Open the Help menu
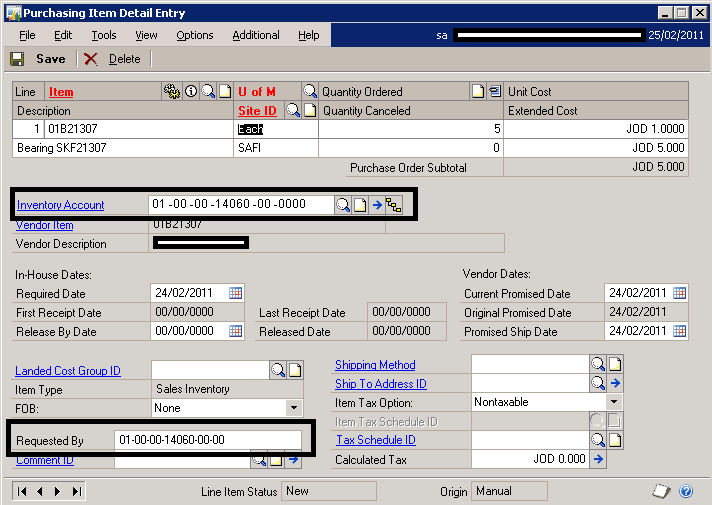Image resolution: width=712 pixels, height=505 pixels. click(309, 35)
